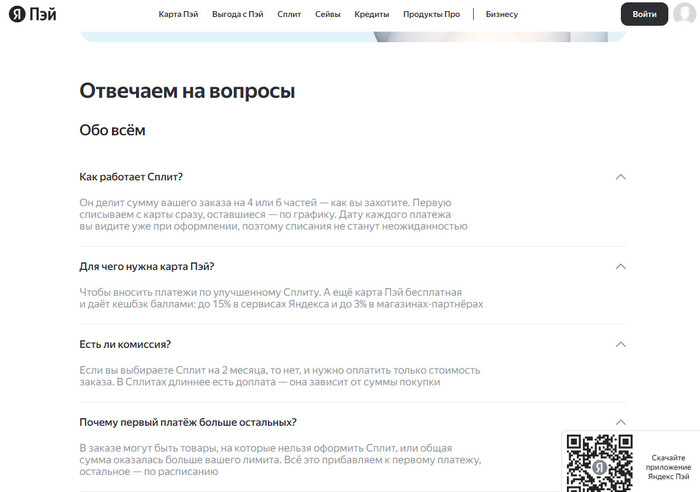Go to 'Выгода с Пэй' section
Viewport: 700px width, 492px height.
pyautogui.click(x=238, y=14)
